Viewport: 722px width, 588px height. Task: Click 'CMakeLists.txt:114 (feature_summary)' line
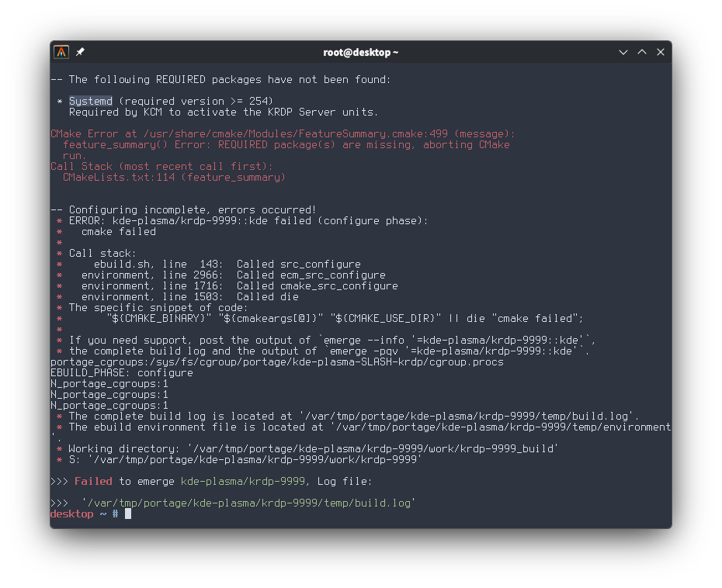click(174, 177)
